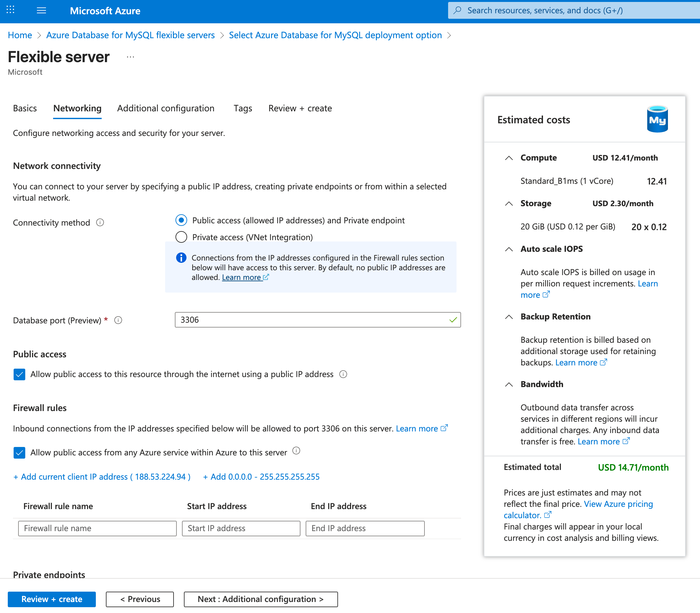This screenshot has width=700, height=613.
Task: Go to the Basics tab
Action: [25, 108]
